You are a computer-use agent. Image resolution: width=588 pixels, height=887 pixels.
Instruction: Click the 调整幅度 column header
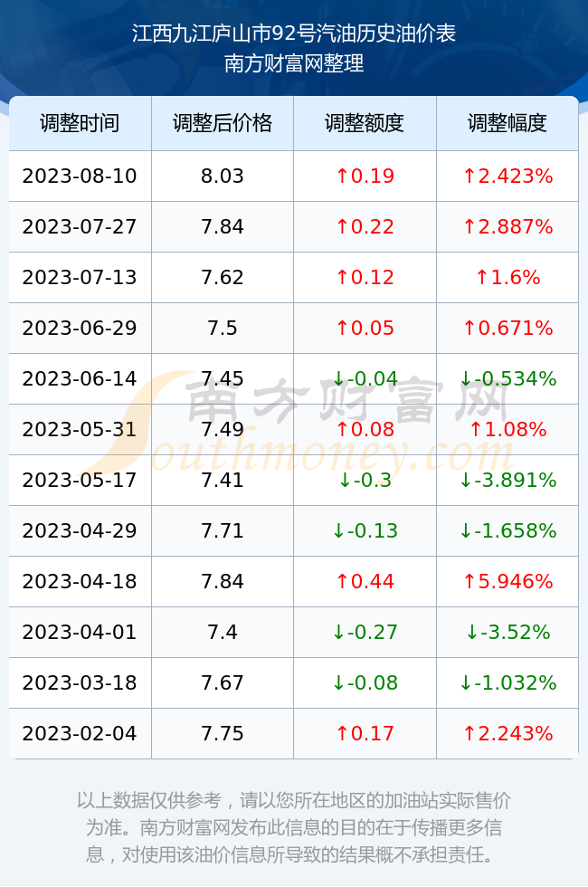coord(507,123)
